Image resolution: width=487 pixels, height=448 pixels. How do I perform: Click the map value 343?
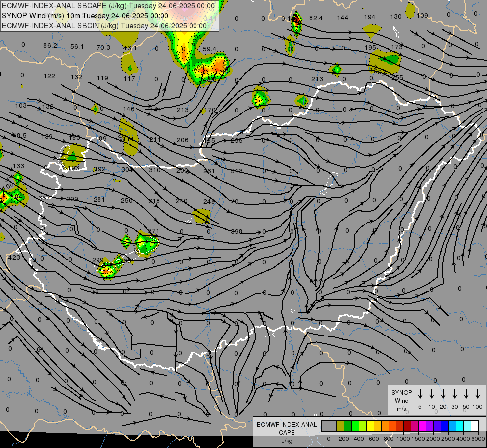point(236,171)
